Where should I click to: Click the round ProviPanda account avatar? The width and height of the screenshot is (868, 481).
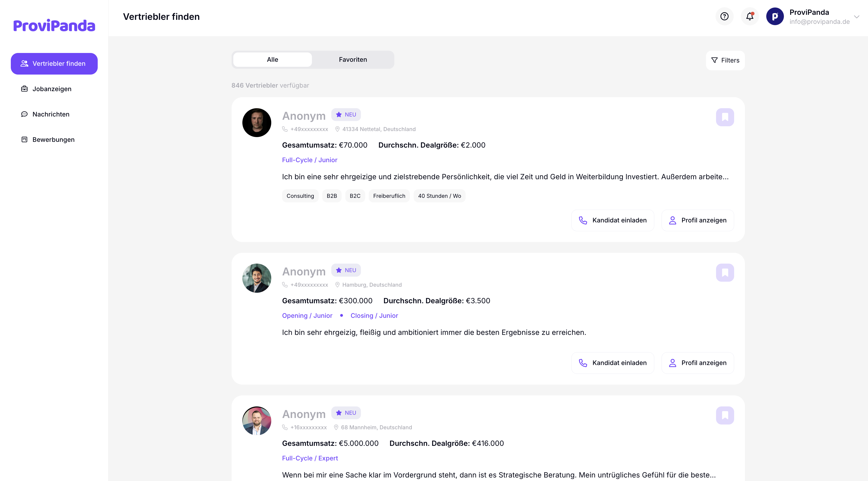click(775, 17)
